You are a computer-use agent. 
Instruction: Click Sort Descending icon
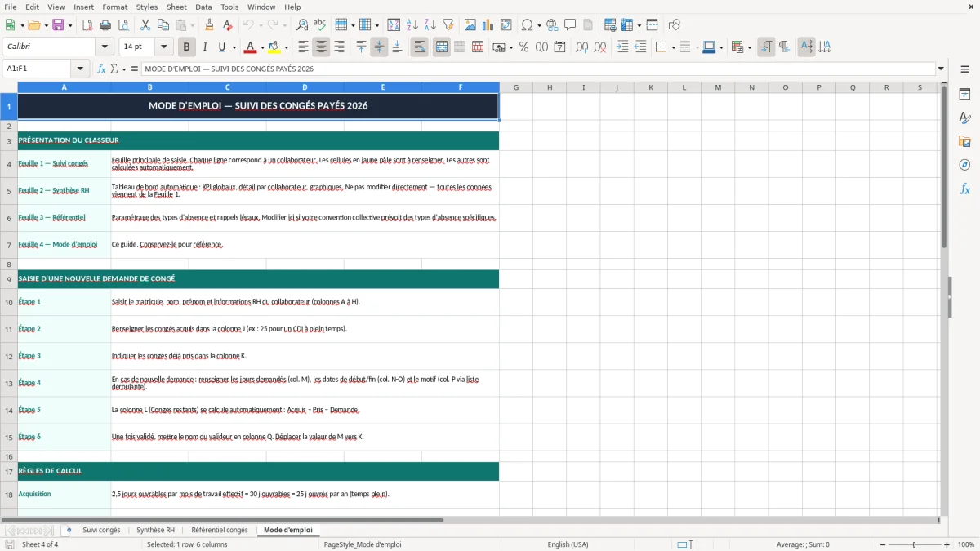[430, 25]
